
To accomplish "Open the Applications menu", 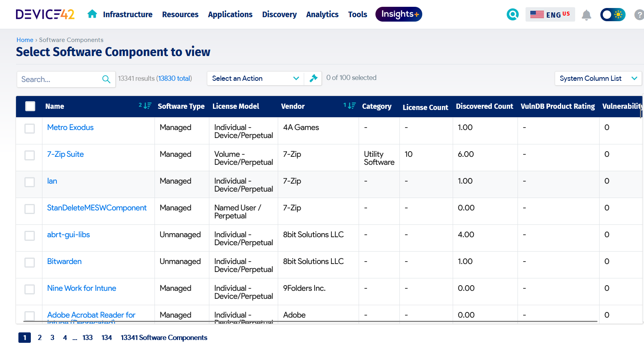I will tap(230, 14).
